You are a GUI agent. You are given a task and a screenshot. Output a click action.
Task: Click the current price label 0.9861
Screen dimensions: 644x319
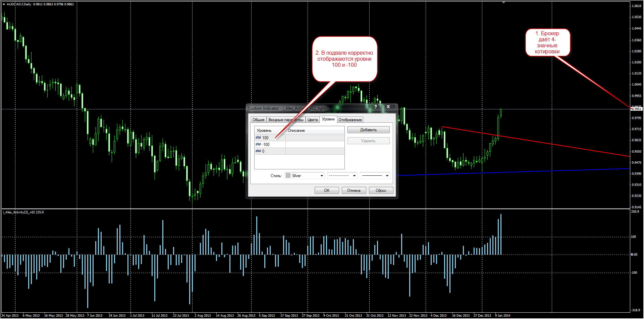pos(637,109)
